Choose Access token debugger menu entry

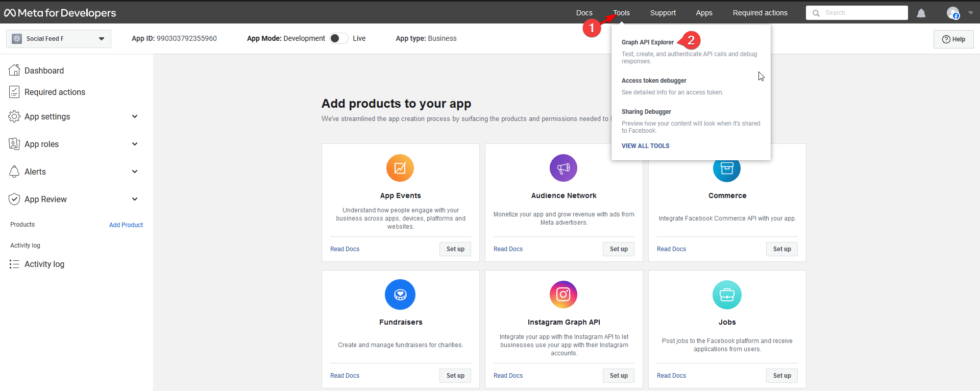[654, 81]
